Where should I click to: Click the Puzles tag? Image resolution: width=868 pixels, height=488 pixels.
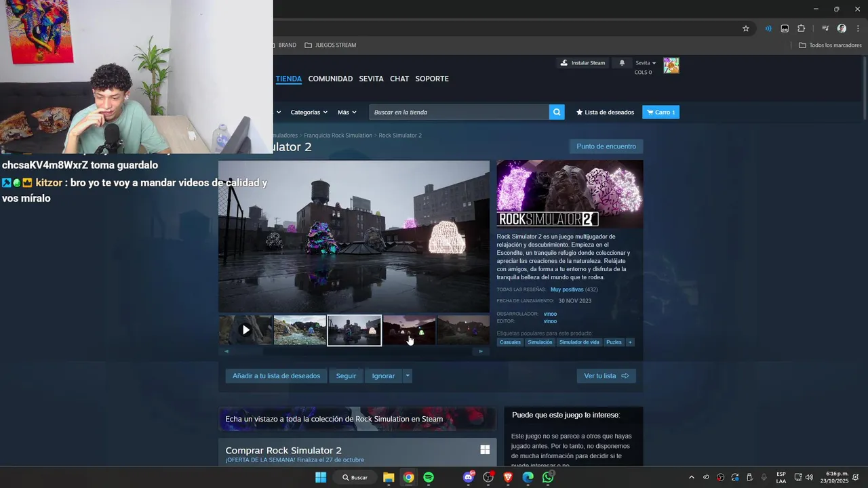tap(614, 342)
